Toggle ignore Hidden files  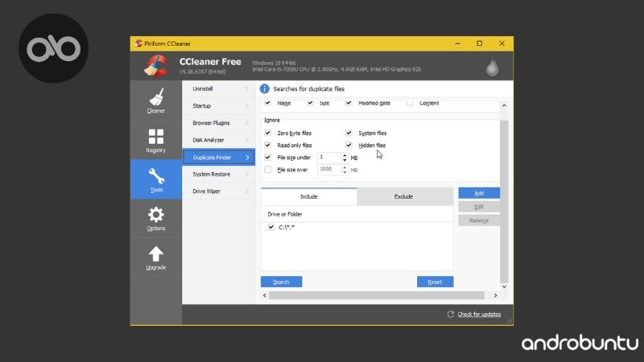(x=349, y=145)
